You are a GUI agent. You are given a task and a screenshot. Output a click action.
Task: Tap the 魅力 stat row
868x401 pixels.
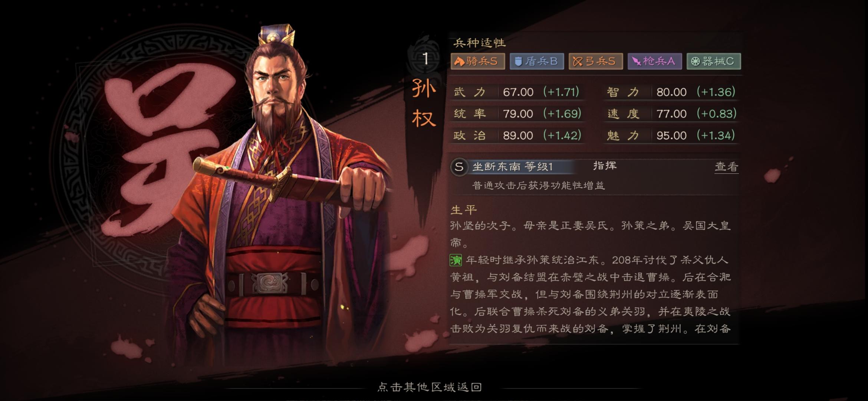[x=671, y=135]
